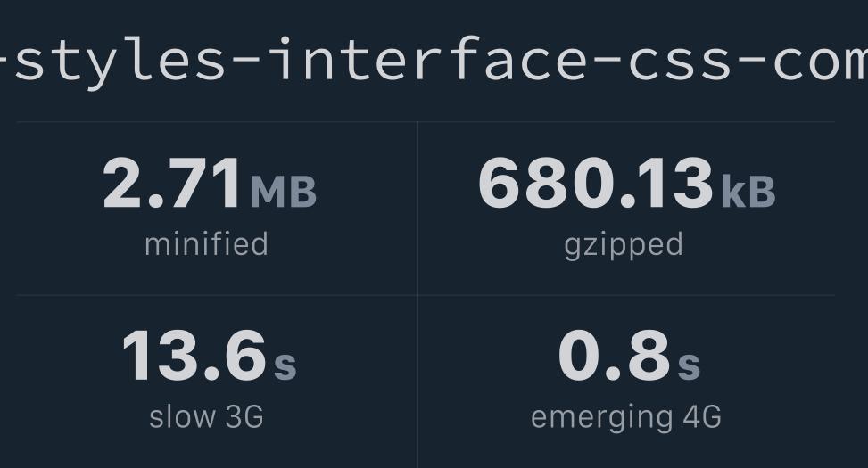Select the "emerging 4G" label

click(x=625, y=416)
